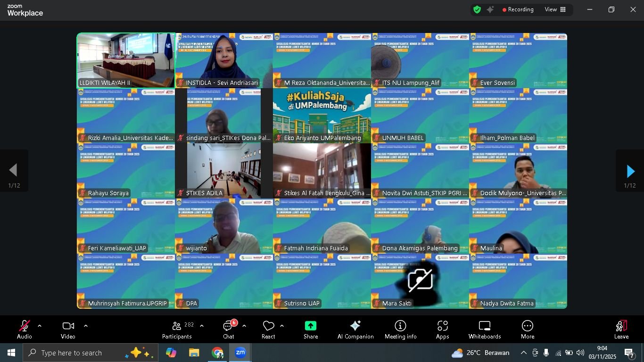
Task: Select the LLDIKTI WILAYAH II video tile
Action: [x=126, y=60]
